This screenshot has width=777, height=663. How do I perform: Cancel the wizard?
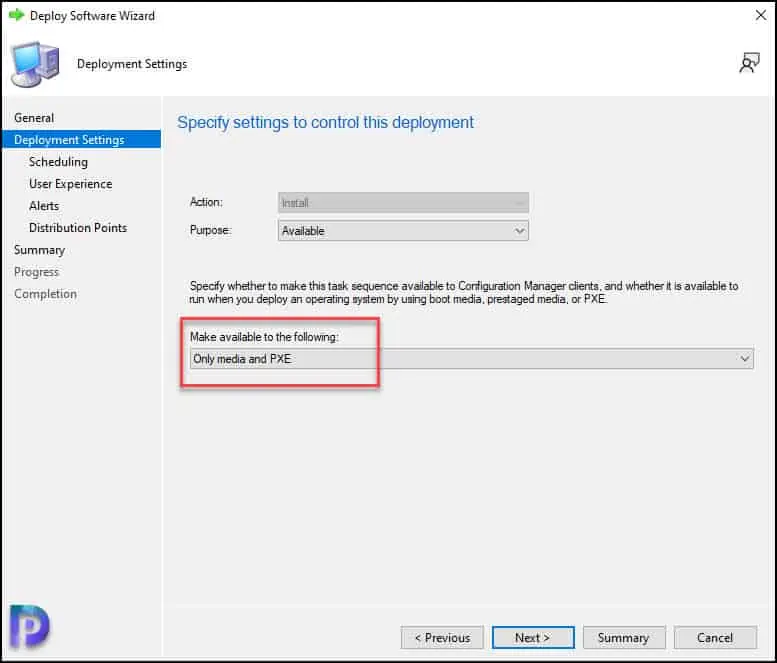click(715, 638)
